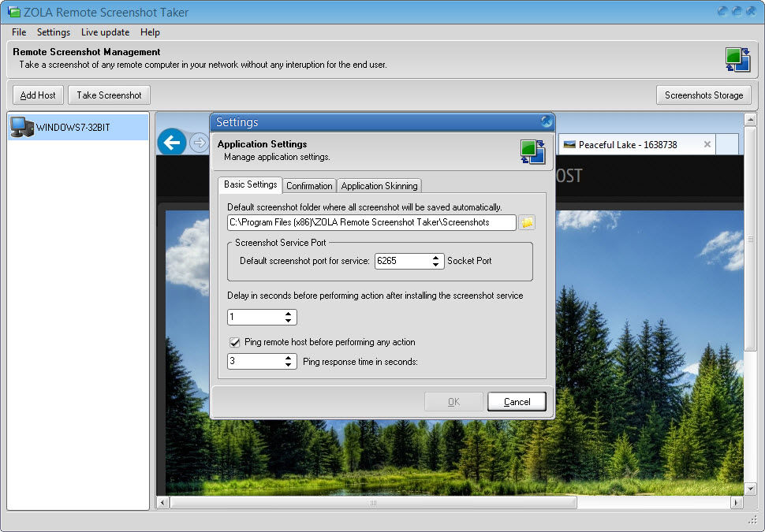Open Screenshots Storage

tap(703, 95)
